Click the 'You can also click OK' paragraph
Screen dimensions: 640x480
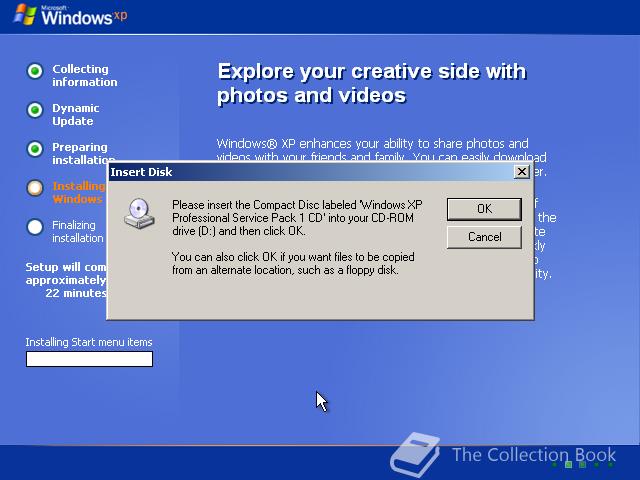[293, 263]
